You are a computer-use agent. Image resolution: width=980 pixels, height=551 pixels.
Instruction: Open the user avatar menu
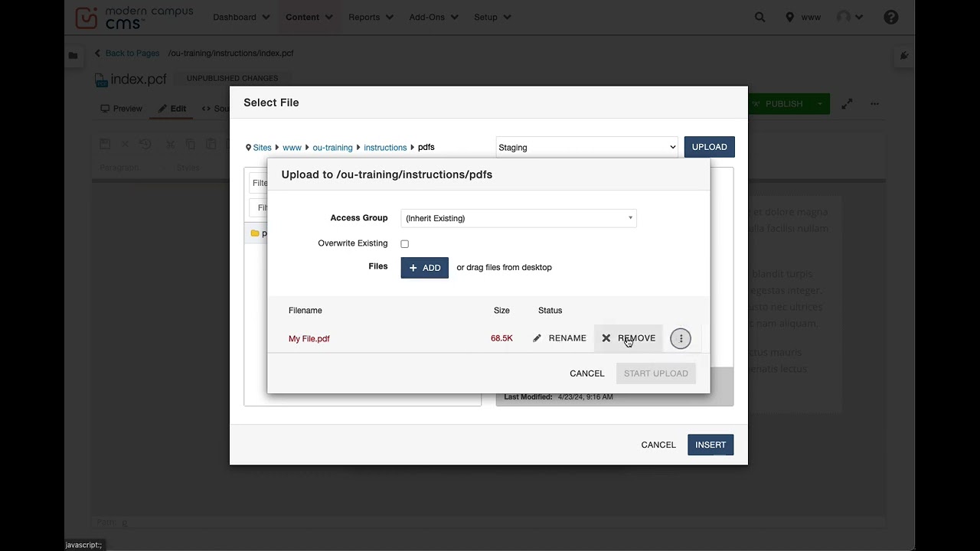850,17
